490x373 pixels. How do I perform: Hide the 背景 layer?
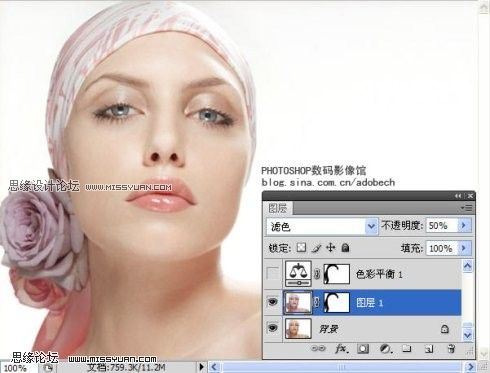tap(273, 329)
